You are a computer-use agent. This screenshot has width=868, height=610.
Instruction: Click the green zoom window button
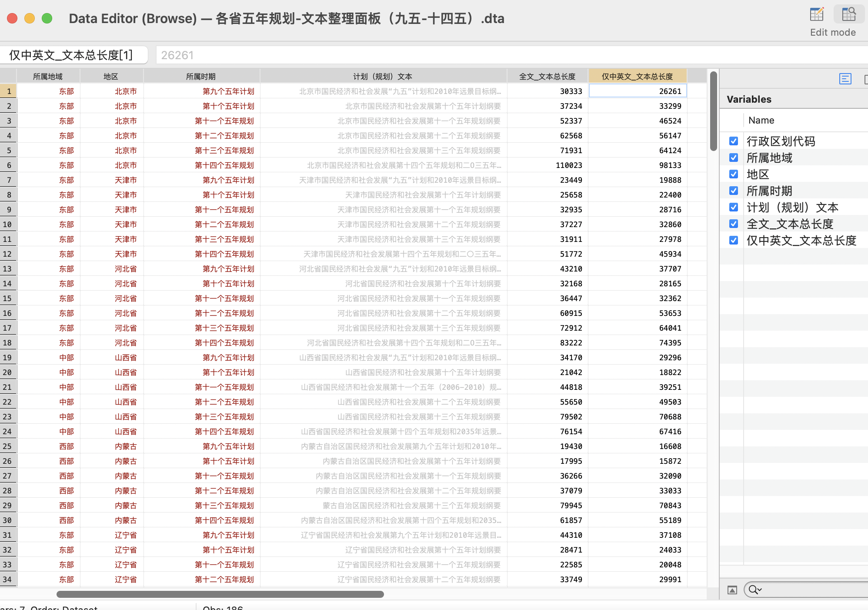(47, 18)
